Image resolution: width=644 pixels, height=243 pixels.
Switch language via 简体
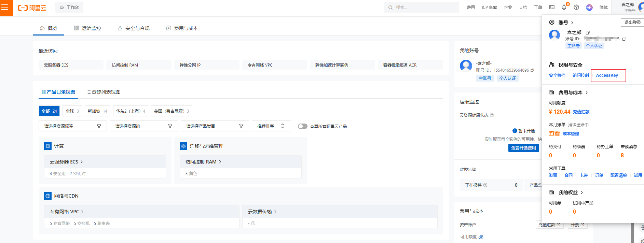pos(604,7)
